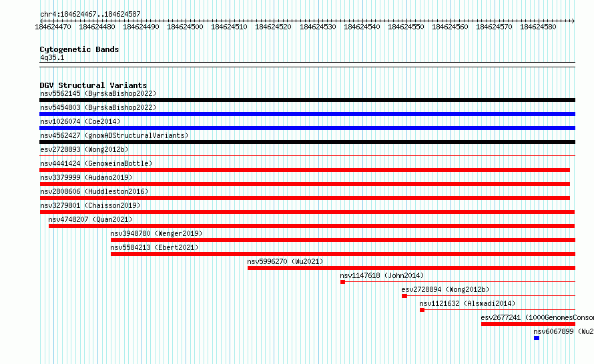Open nsv4562427 (gnomADStructuralVariants) label
The width and height of the screenshot is (594, 364).
click(114, 135)
